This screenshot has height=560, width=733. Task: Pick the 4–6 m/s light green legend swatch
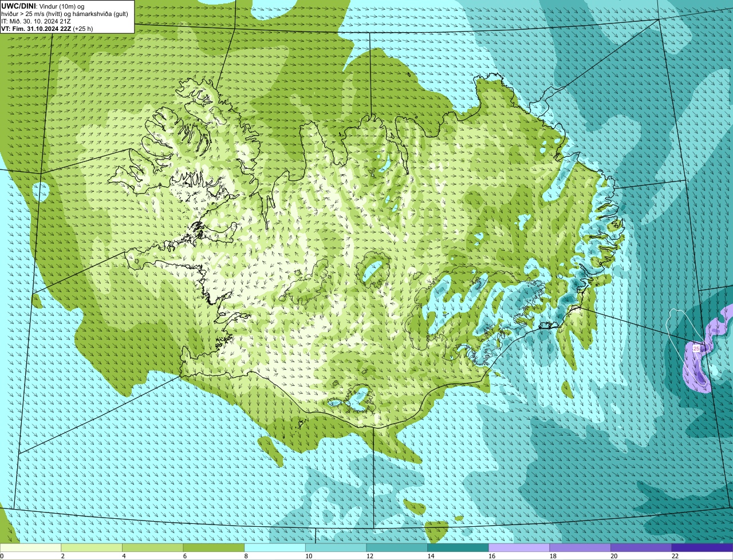(x=152, y=547)
